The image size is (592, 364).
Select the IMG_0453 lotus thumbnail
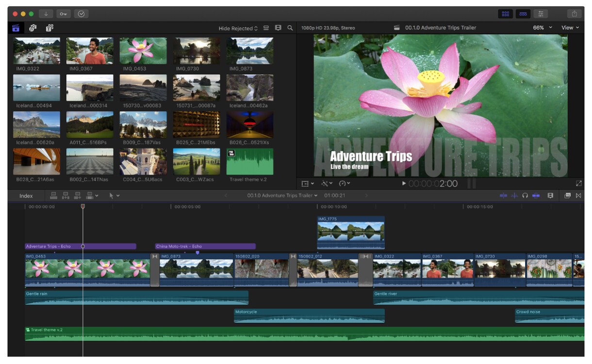pyautogui.click(x=143, y=51)
